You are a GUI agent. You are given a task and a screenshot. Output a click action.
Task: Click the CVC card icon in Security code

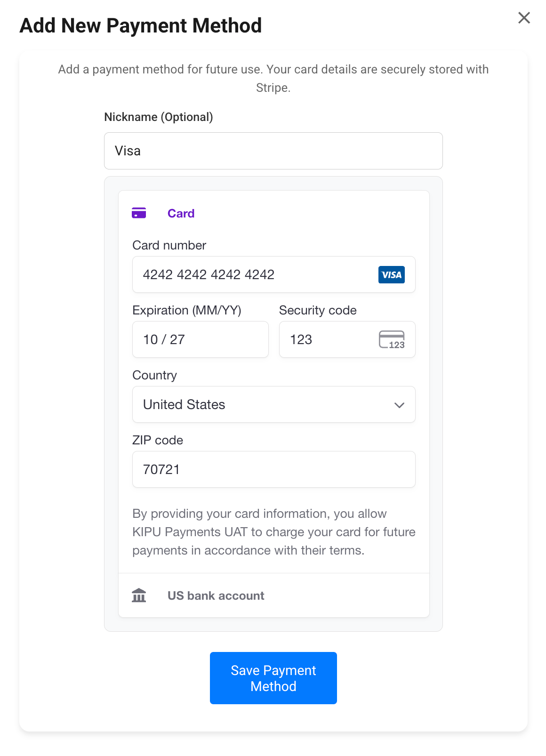coord(392,339)
